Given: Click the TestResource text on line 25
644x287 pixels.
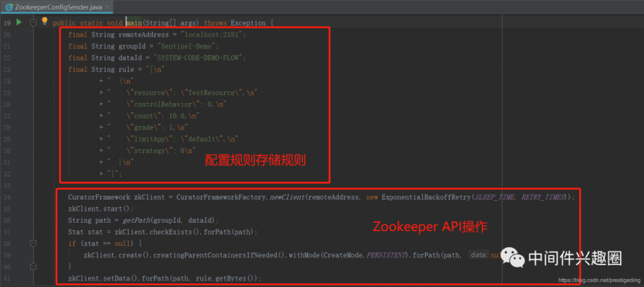Looking at the screenshot, I should (210, 93).
